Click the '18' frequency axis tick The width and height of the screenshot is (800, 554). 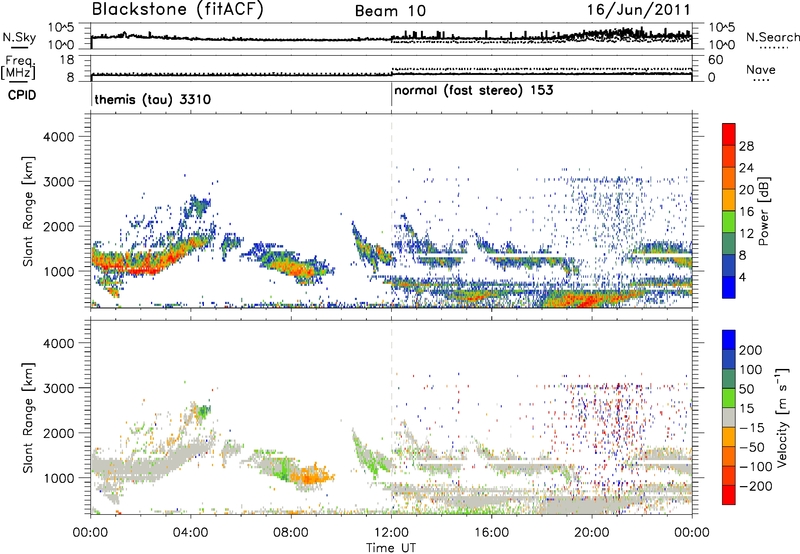pyautogui.click(x=68, y=60)
